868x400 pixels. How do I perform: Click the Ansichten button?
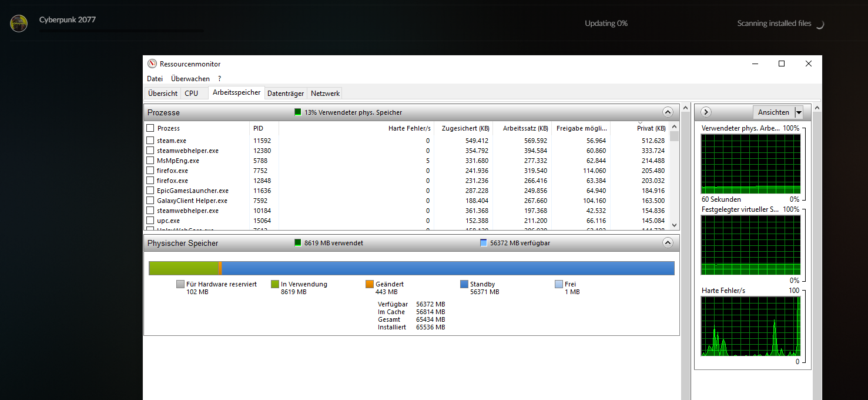(773, 112)
